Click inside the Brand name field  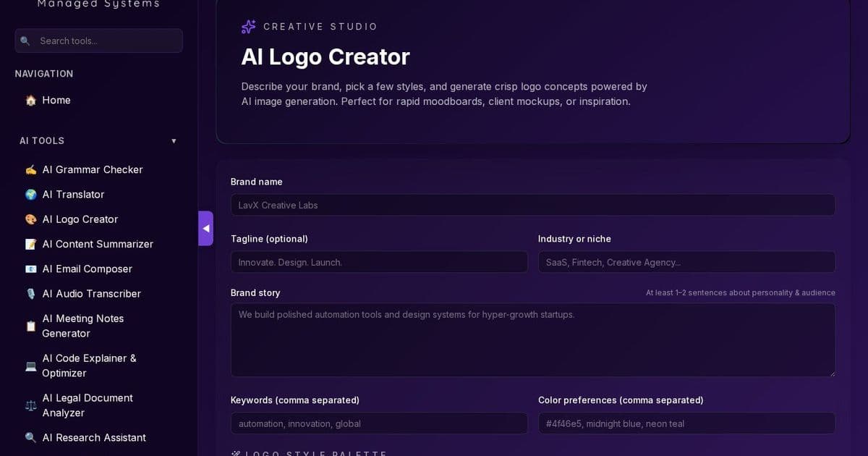(x=532, y=205)
